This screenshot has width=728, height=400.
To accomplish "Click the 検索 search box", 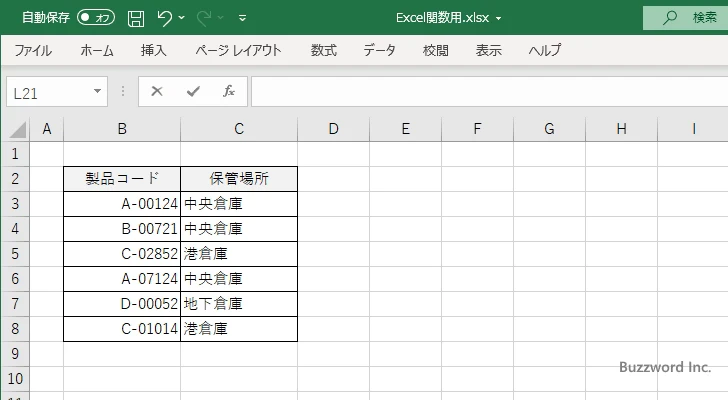I will coord(685,18).
